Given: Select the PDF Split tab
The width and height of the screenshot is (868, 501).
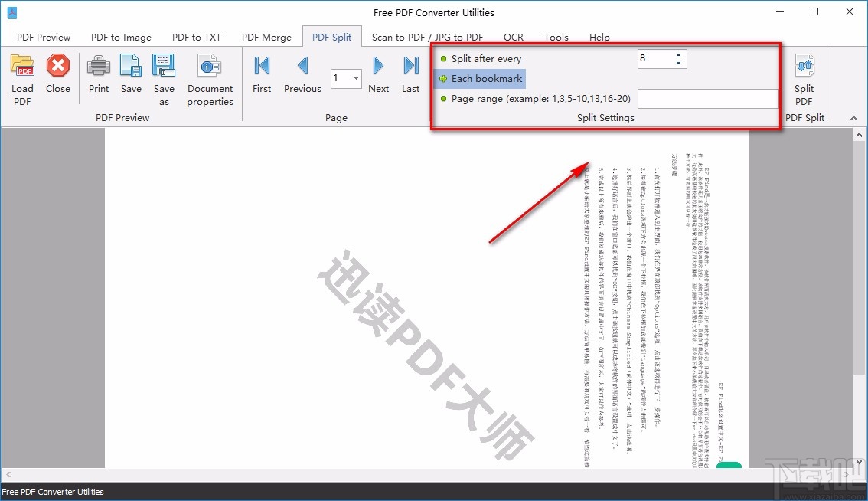Looking at the screenshot, I should [x=331, y=37].
